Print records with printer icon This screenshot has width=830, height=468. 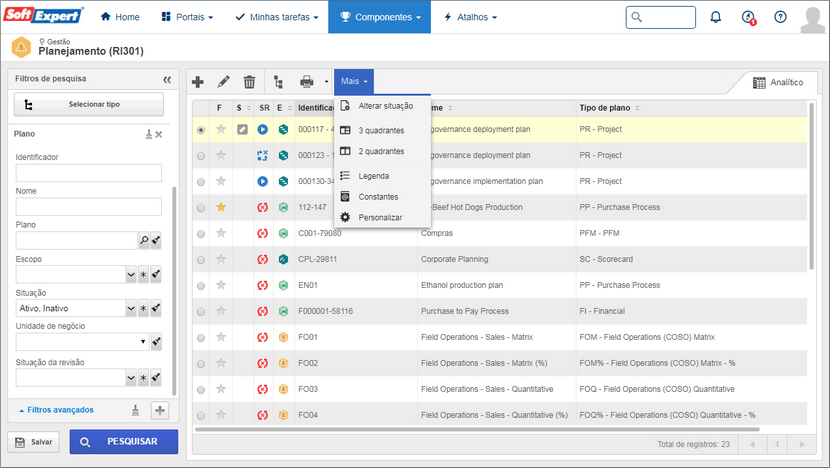[x=306, y=82]
